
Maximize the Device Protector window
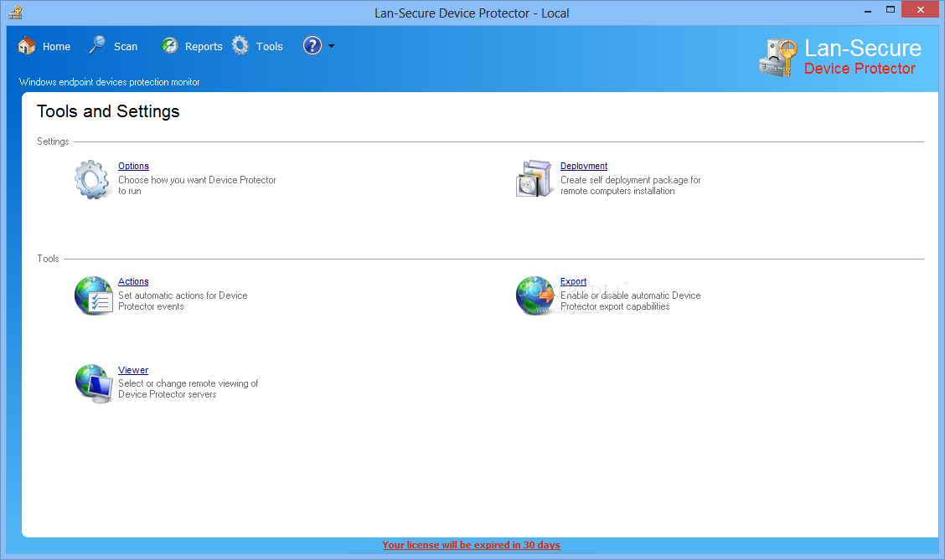coord(891,10)
